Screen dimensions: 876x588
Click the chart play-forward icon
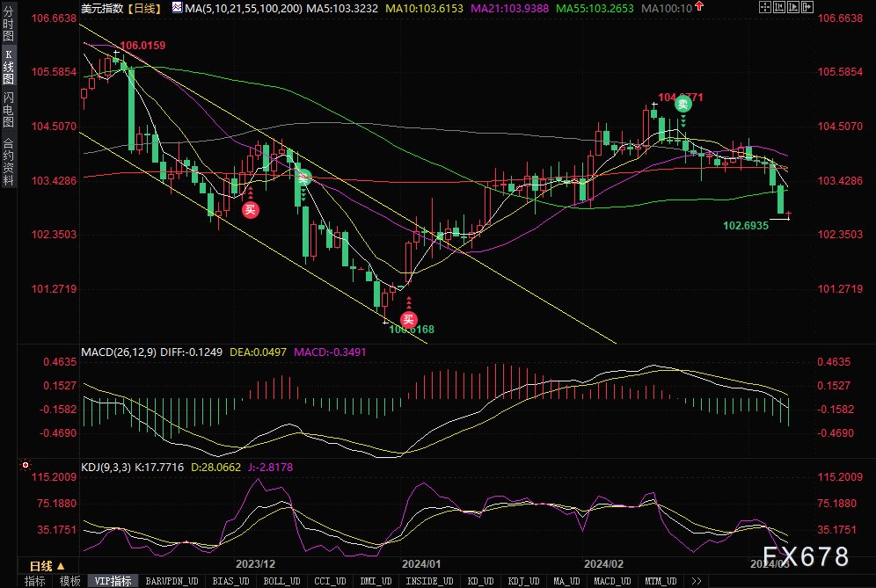[x=793, y=7]
